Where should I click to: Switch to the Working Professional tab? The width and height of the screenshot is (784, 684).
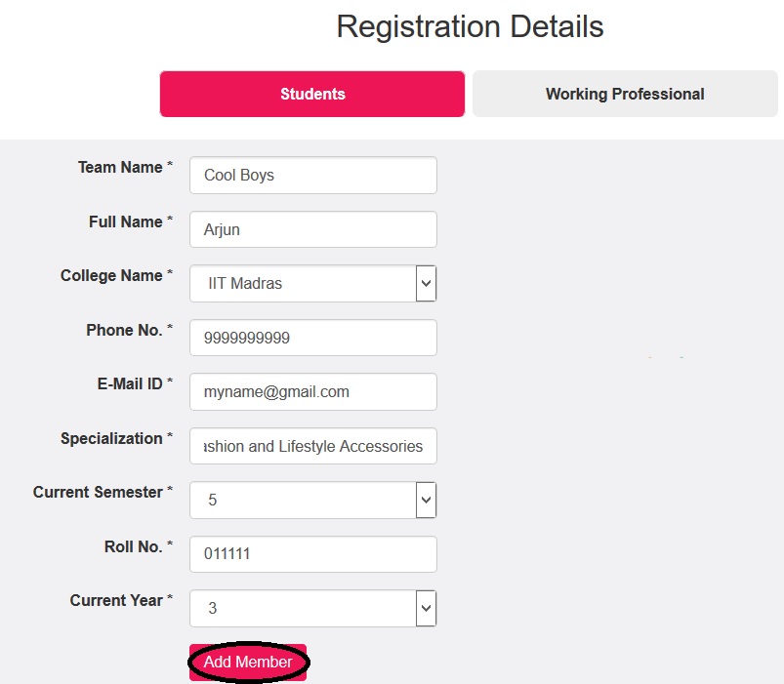pyautogui.click(x=625, y=94)
